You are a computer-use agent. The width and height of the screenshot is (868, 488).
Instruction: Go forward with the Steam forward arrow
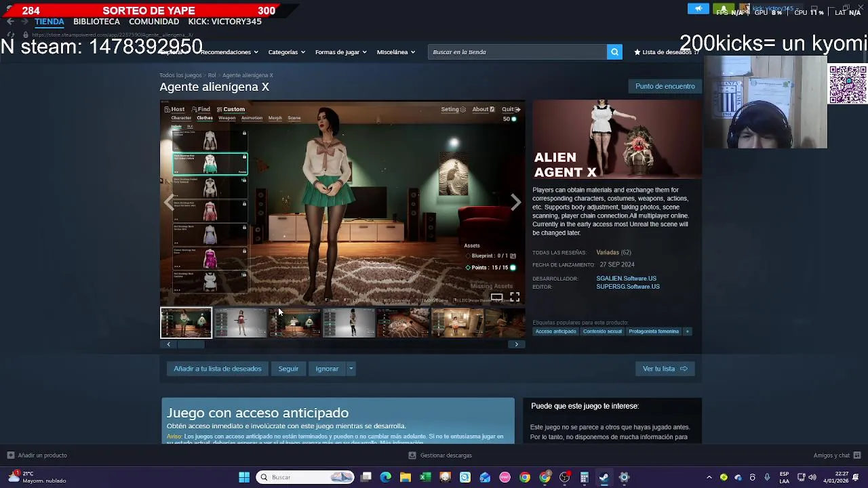(x=24, y=22)
